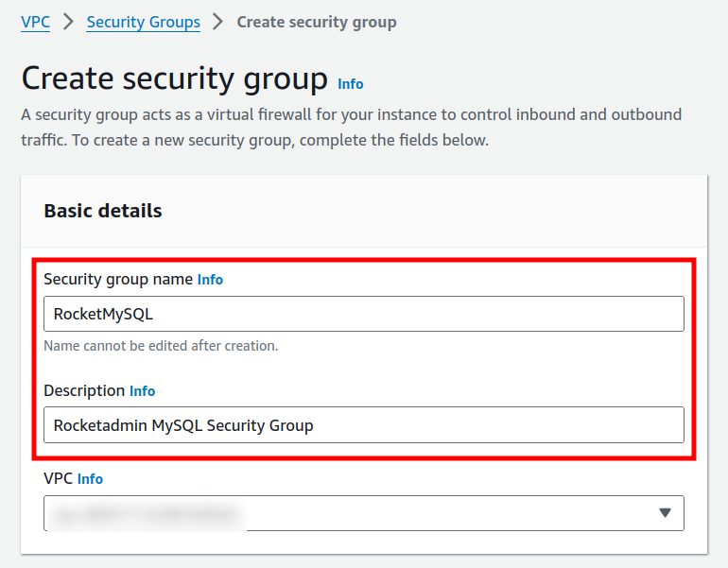The image size is (728, 568).
Task: Select the blurred VPC ID value
Action: click(x=147, y=514)
